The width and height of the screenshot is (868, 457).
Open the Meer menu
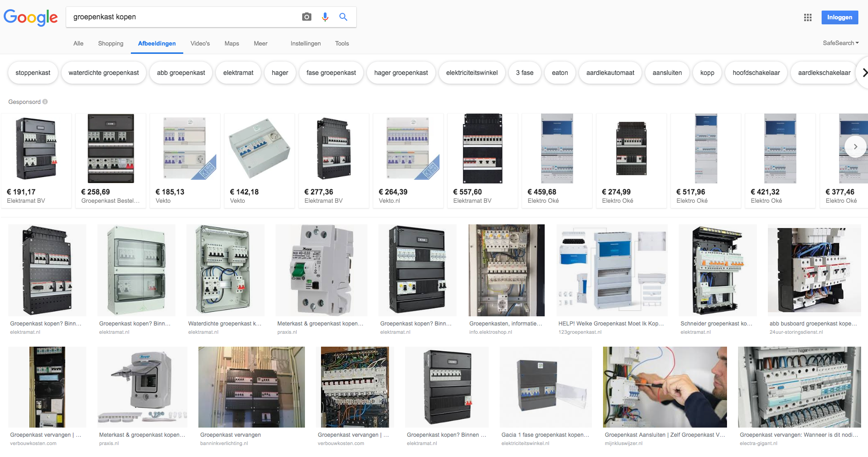[x=260, y=43]
